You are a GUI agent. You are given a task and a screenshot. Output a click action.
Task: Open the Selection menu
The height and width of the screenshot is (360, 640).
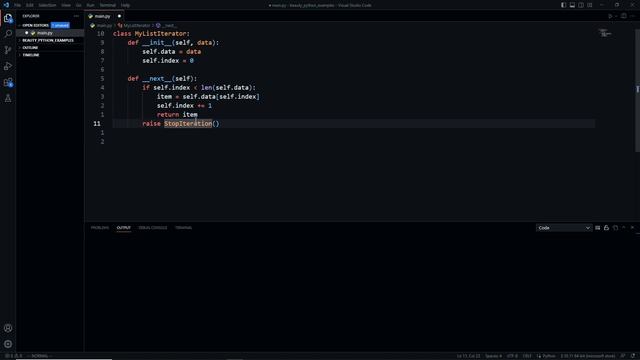point(47,5)
